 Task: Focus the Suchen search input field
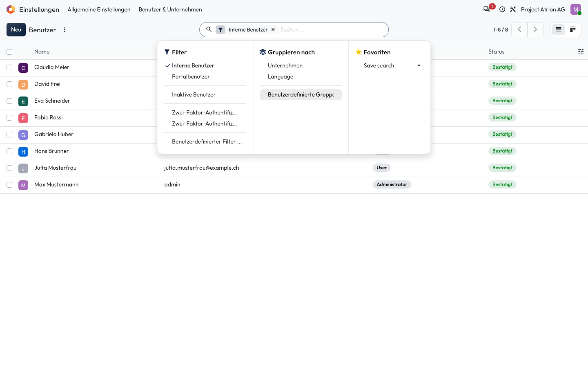pos(332,29)
